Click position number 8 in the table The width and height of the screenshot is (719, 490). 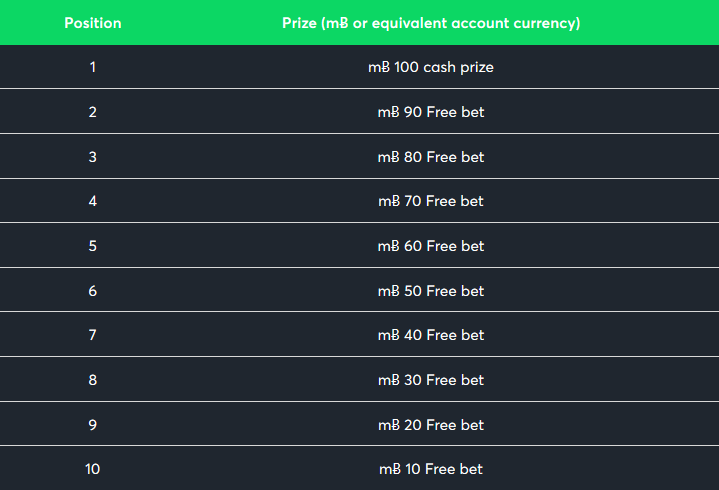[x=93, y=380]
